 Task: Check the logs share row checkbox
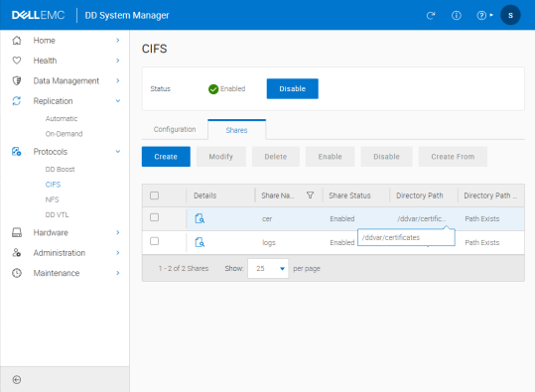(154, 241)
